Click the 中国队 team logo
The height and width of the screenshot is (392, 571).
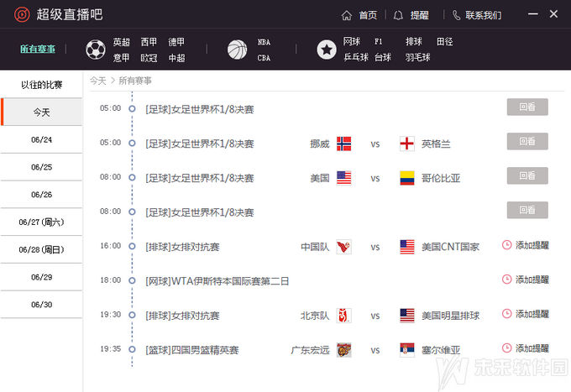tap(343, 247)
